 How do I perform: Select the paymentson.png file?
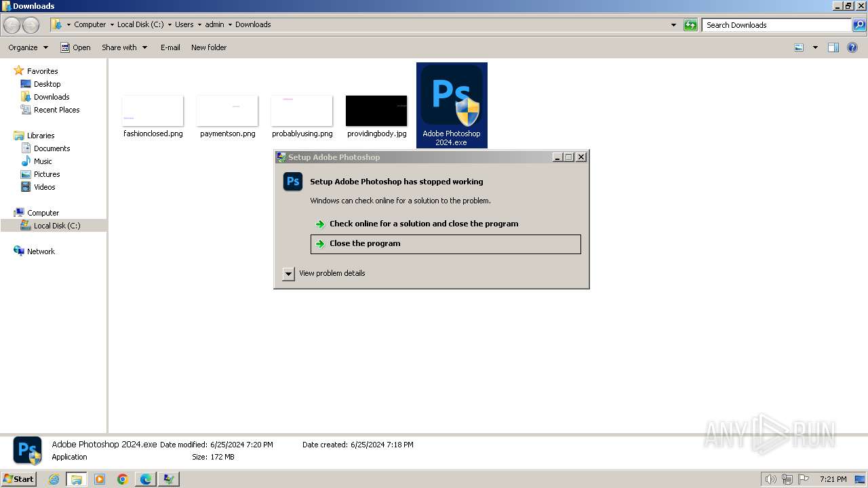point(228,117)
